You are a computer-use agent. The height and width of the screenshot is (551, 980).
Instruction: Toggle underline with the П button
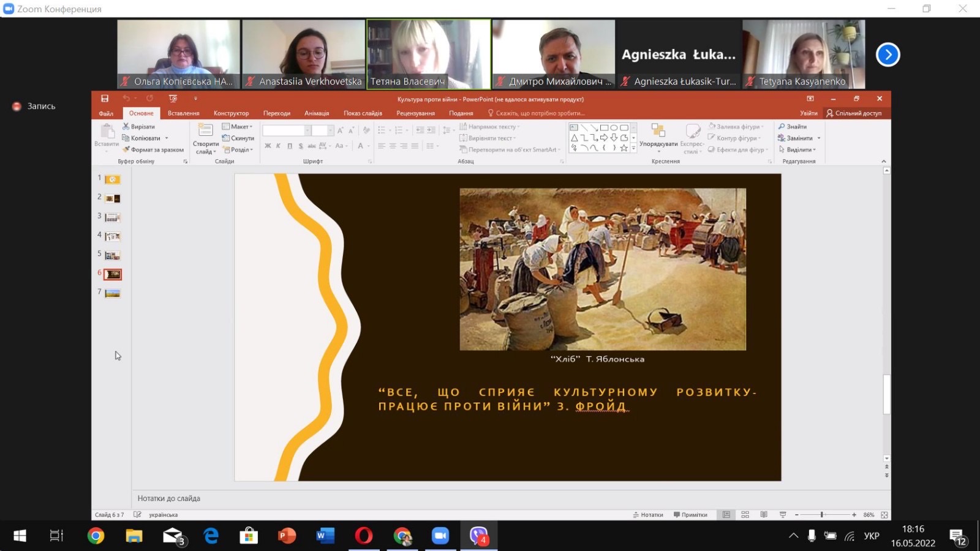[x=289, y=146]
